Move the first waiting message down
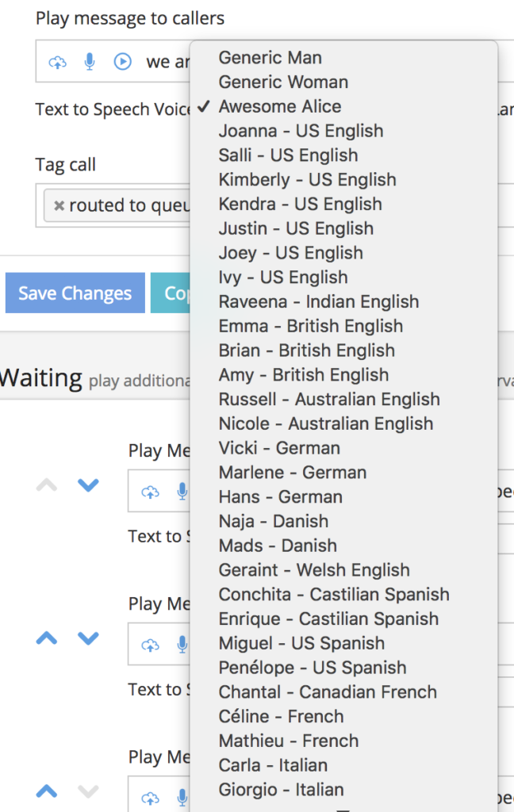 coord(88,485)
